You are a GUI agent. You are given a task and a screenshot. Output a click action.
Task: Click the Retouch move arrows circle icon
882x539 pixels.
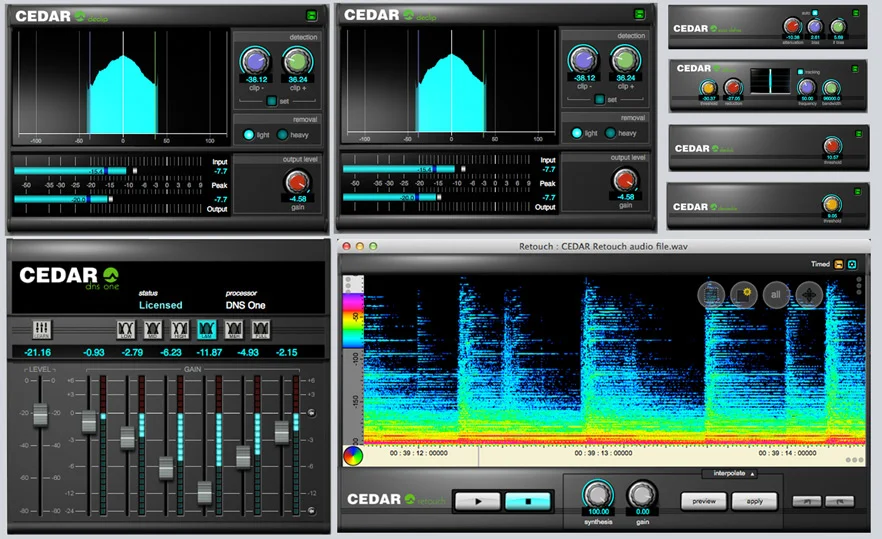pyautogui.click(x=809, y=295)
